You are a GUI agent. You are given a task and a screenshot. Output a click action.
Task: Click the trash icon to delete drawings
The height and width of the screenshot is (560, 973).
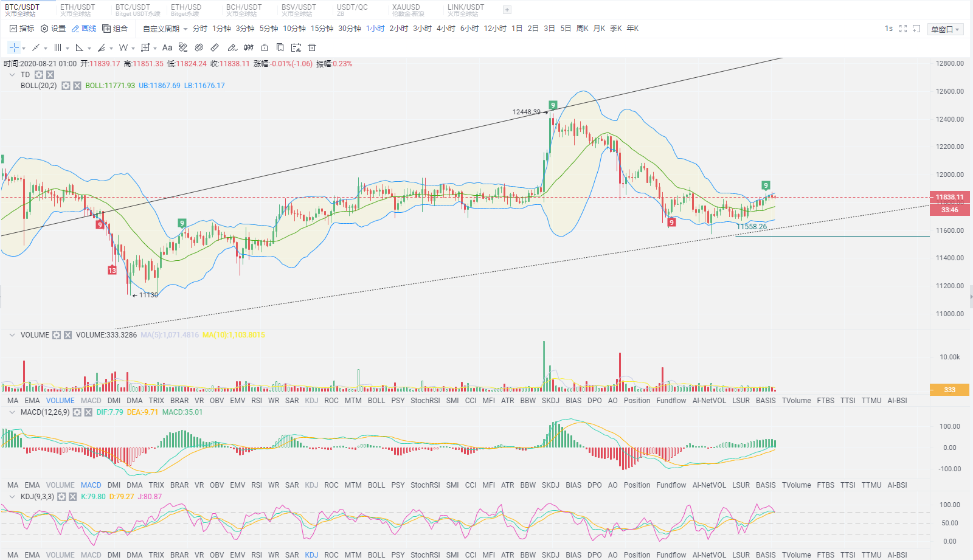coord(312,47)
